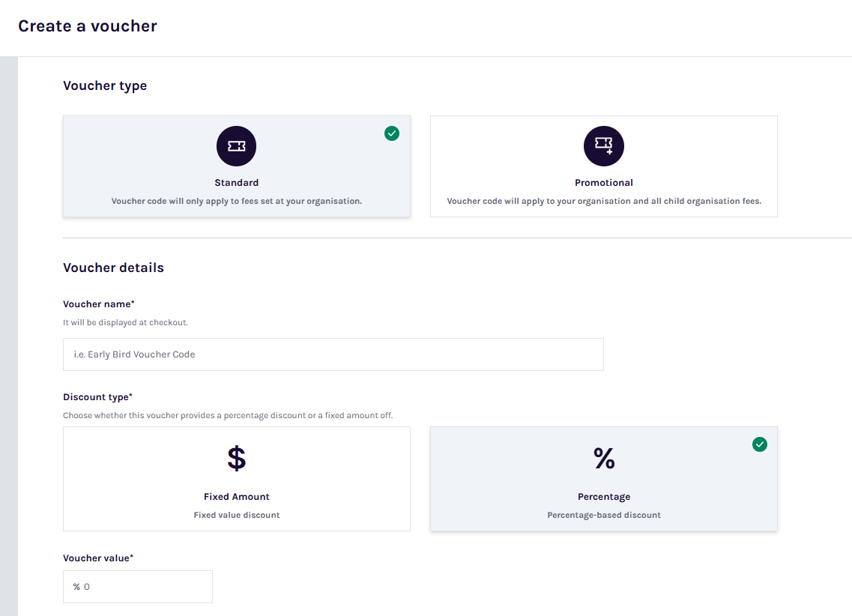852x616 pixels.
Task: Click the percent sign Percentage icon
Action: click(604, 458)
